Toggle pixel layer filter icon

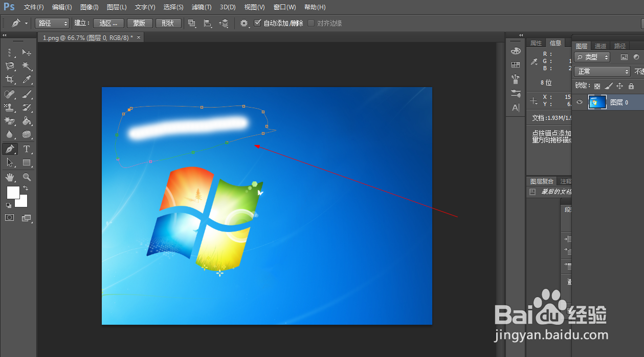624,57
